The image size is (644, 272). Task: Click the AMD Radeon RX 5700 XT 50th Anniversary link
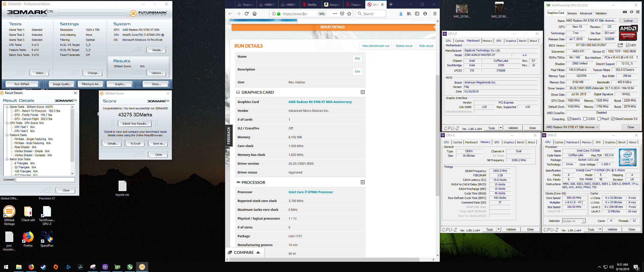pos(320,102)
